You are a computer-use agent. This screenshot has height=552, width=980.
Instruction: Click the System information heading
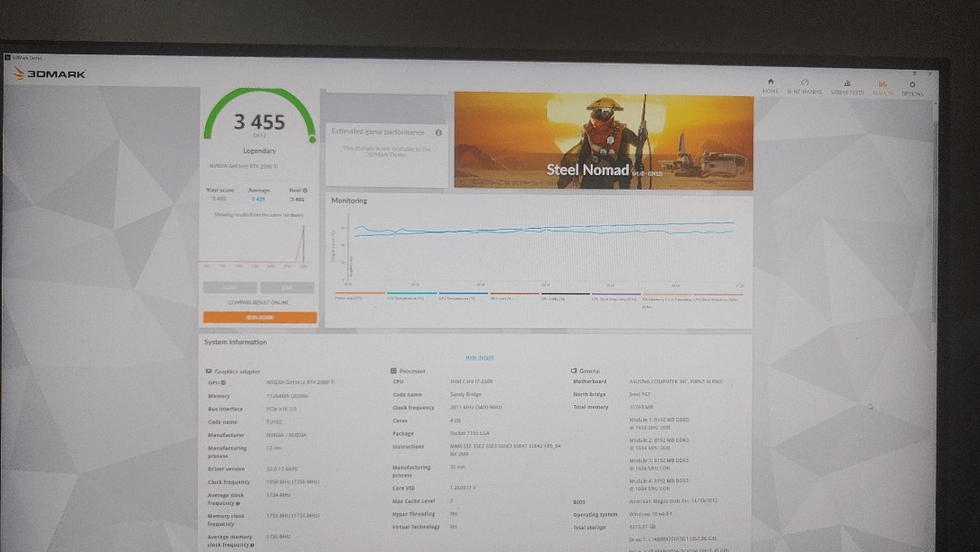click(x=235, y=342)
